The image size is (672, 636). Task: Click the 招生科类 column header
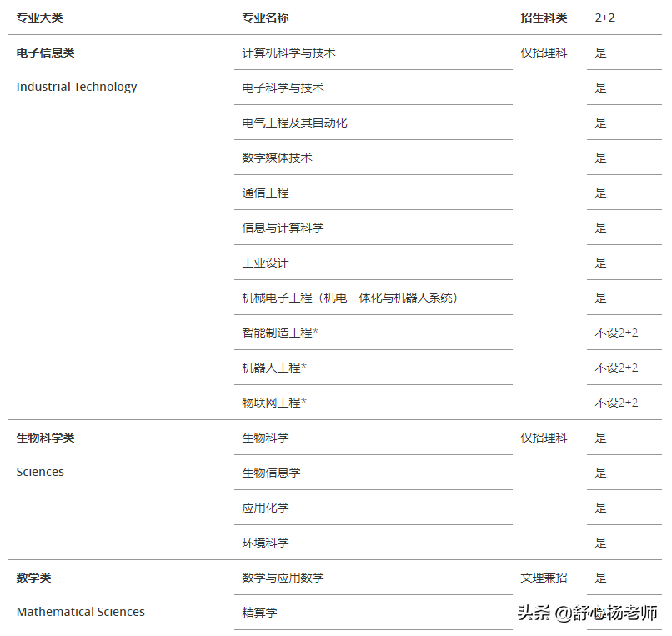(x=543, y=17)
